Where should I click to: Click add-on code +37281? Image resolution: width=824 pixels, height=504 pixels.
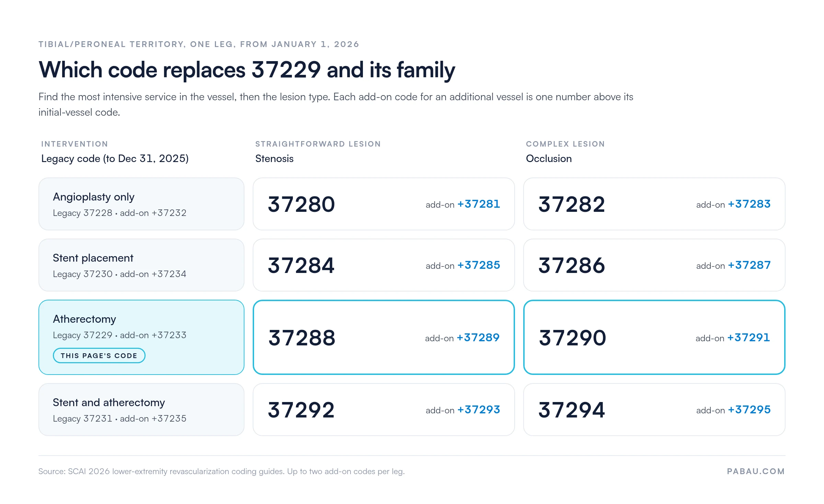(x=479, y=204)
